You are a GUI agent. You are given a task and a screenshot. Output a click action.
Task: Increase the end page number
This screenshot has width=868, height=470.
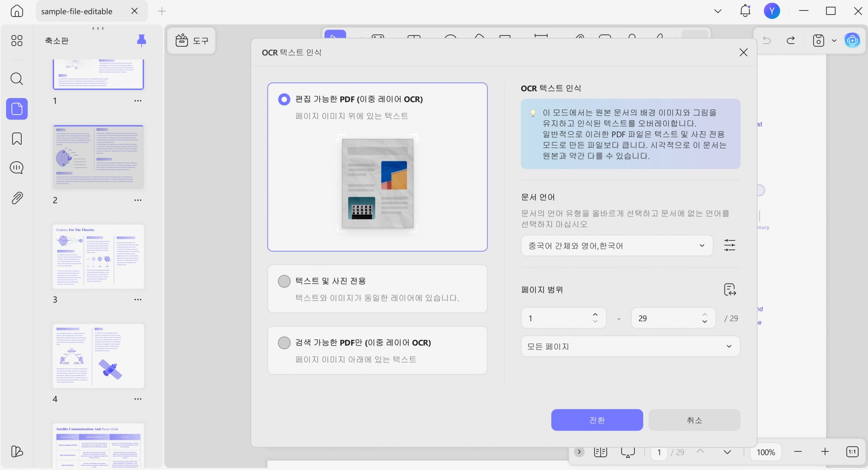point(705,314)
